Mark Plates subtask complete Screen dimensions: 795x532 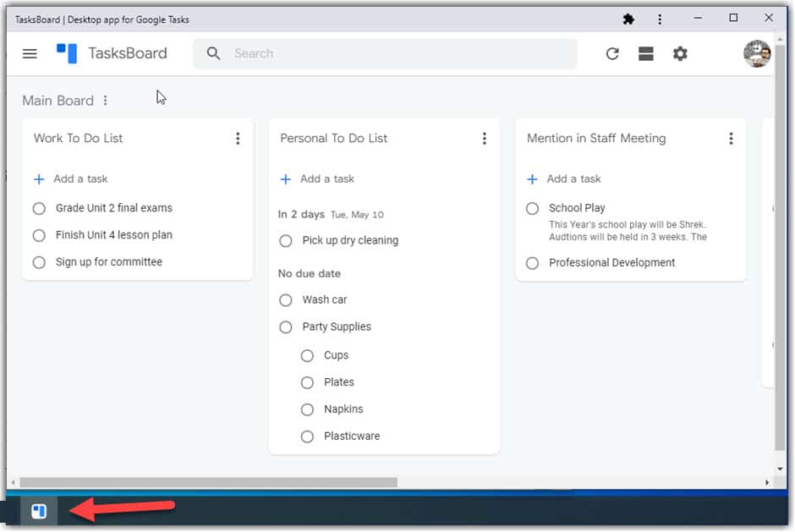pos(307,382)
